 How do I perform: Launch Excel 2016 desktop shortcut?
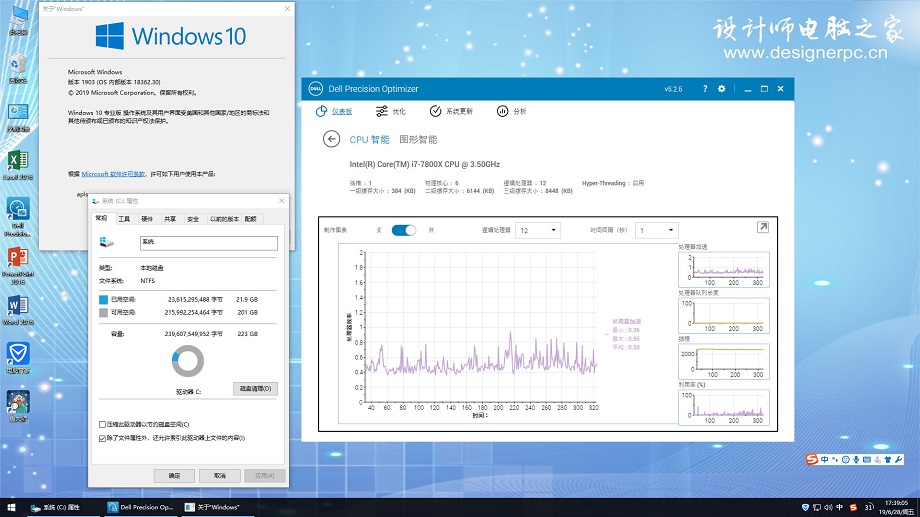coord(18,165)
